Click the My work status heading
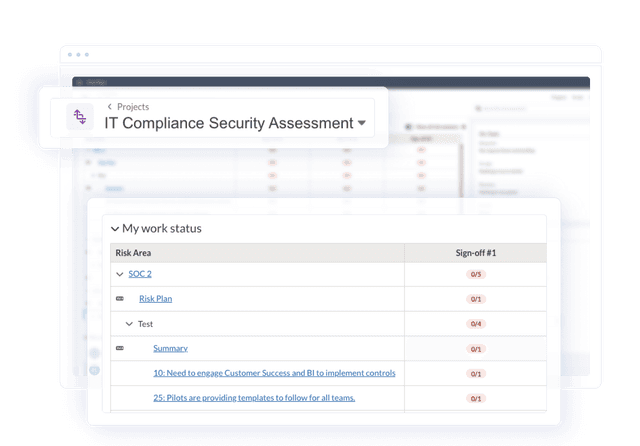This screenshot has width=640, height=446. 162,229
